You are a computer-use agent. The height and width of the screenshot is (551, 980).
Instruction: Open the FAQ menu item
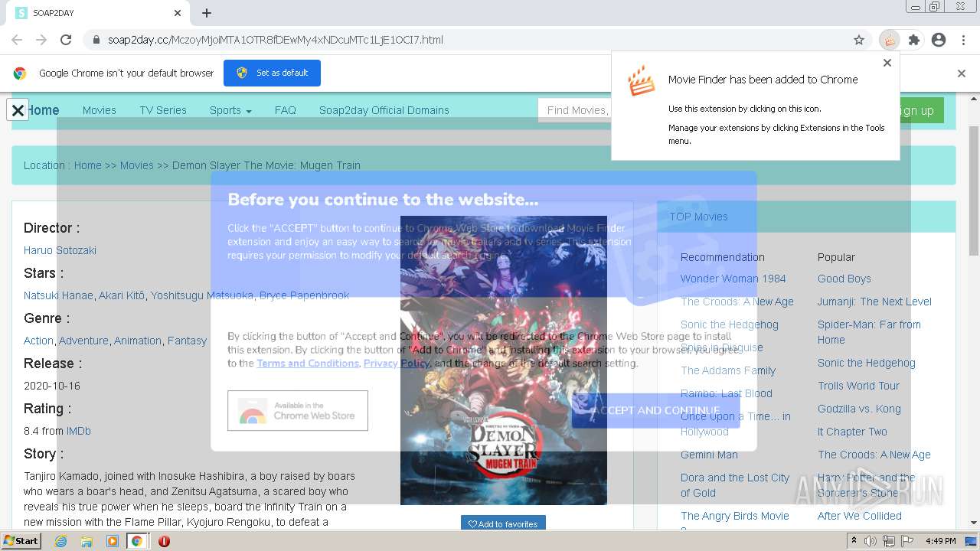286,110
